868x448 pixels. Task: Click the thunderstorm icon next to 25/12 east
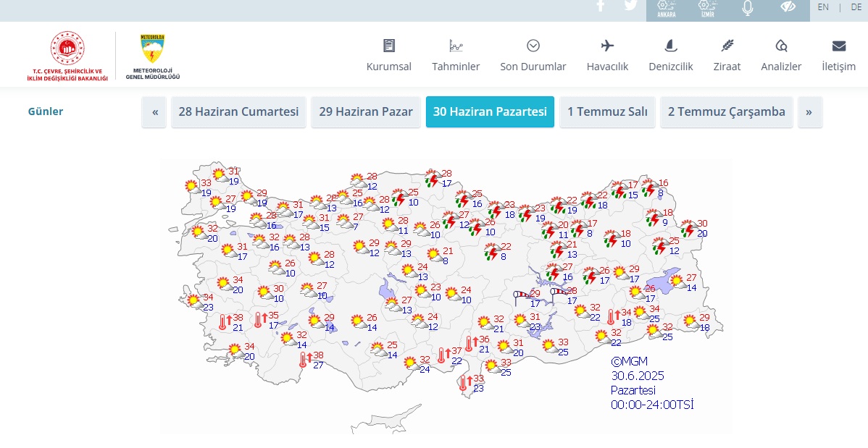point(660,245)
